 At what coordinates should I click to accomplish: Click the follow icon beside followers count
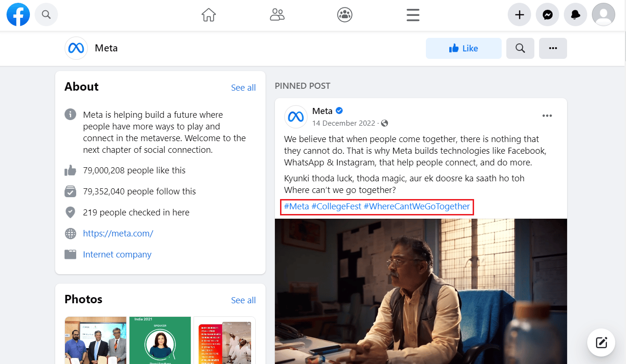click(70, 192)
